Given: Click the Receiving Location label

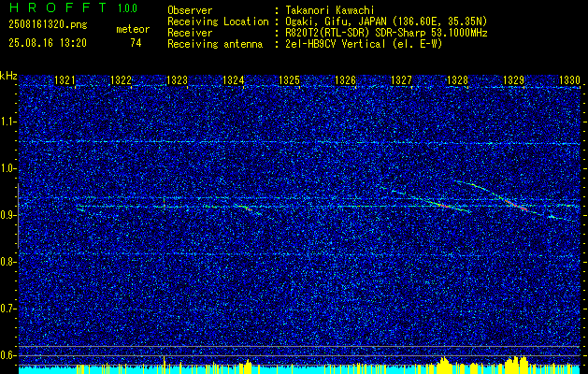Looking at the screenshot, I should tap(218, 22).
